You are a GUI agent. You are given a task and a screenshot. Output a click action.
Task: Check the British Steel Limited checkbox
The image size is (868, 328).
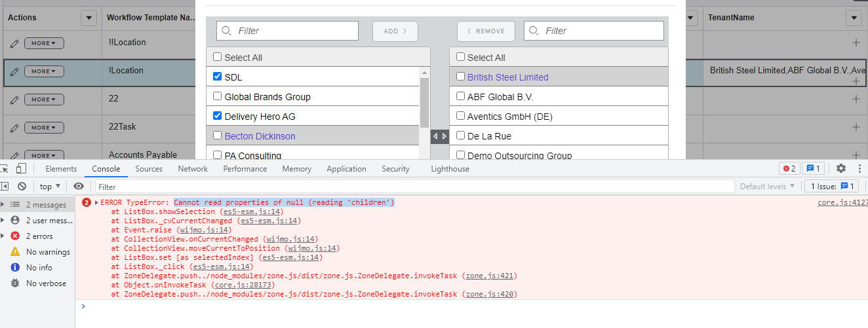[460, 77]
